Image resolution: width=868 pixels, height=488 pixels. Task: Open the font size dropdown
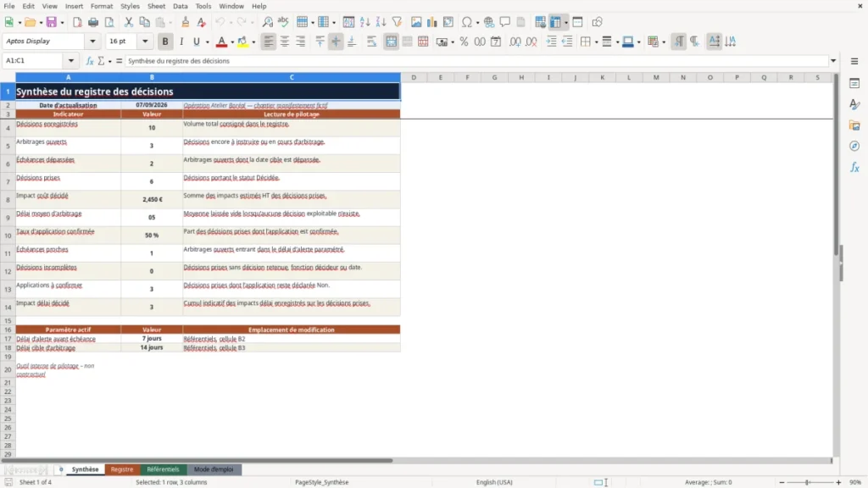click(145, 41)
